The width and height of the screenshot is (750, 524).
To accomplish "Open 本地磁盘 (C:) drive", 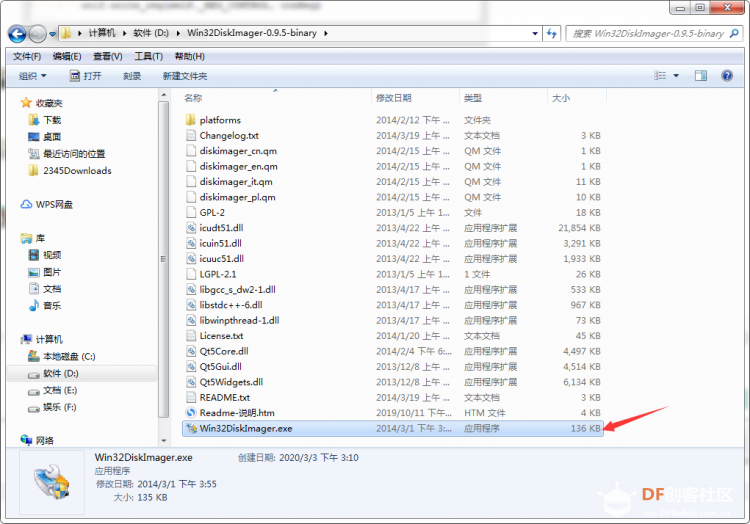I will [x=62, y=357].
